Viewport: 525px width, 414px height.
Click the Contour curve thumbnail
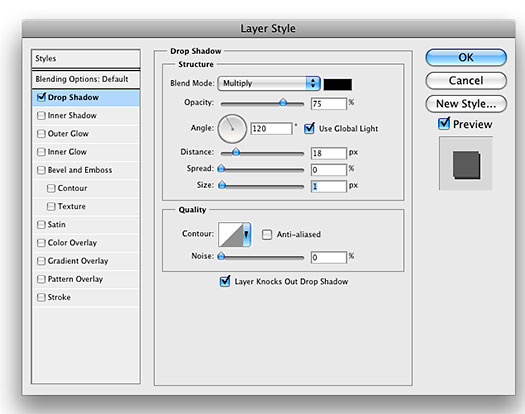click(231, 234)
